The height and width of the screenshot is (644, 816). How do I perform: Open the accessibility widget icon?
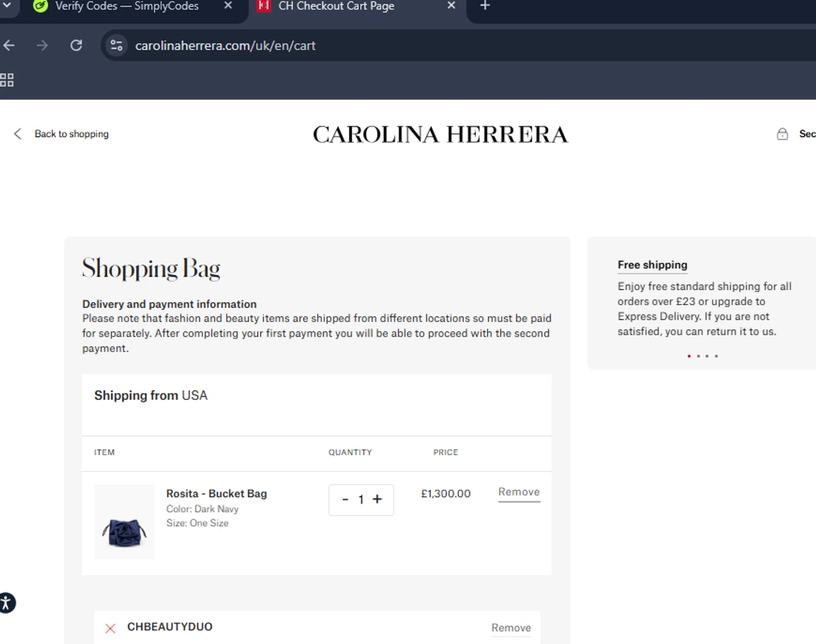[6, 603]
